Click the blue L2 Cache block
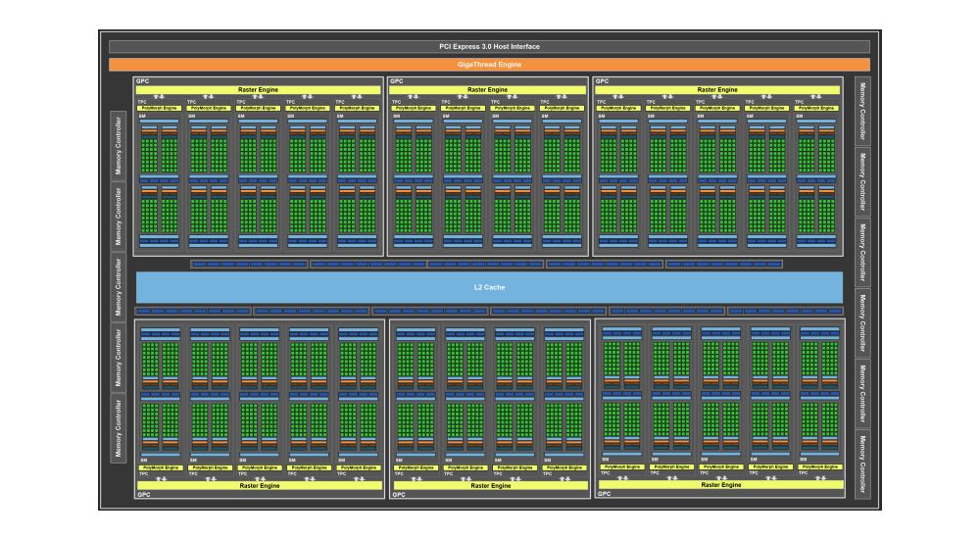The image size is (980, 539). coord(489,287)
